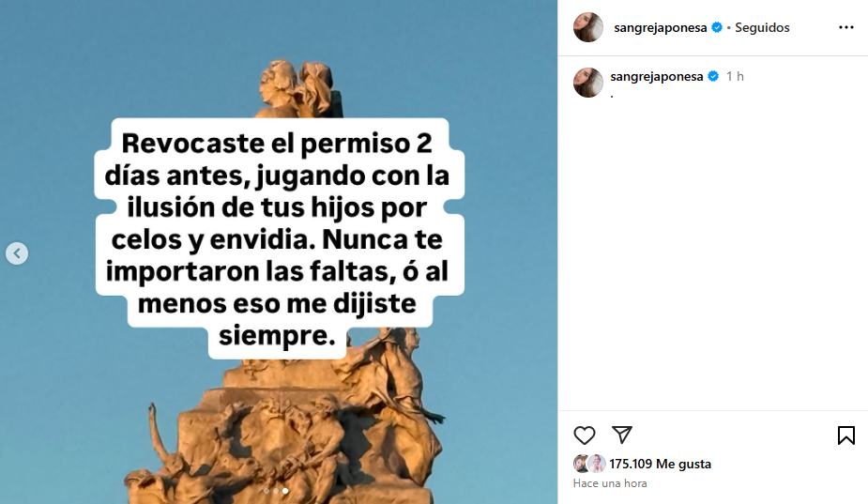View the 175.109 Me gusta likes list

tap(660, 465)
